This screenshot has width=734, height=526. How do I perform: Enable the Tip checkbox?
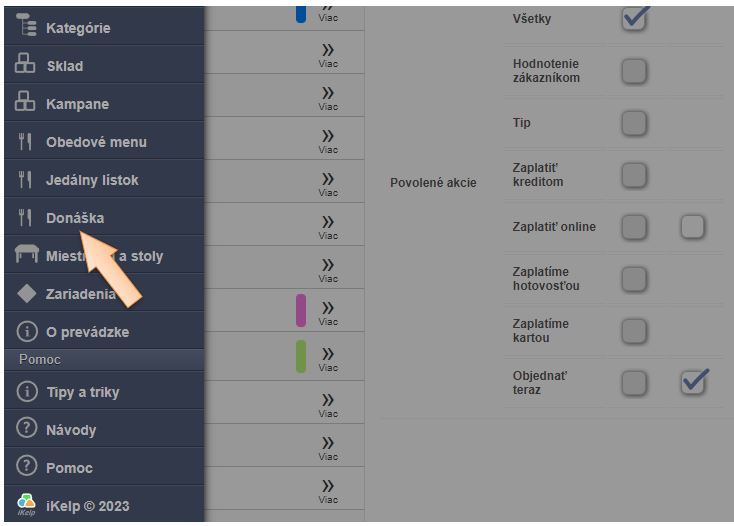(634, 123)
